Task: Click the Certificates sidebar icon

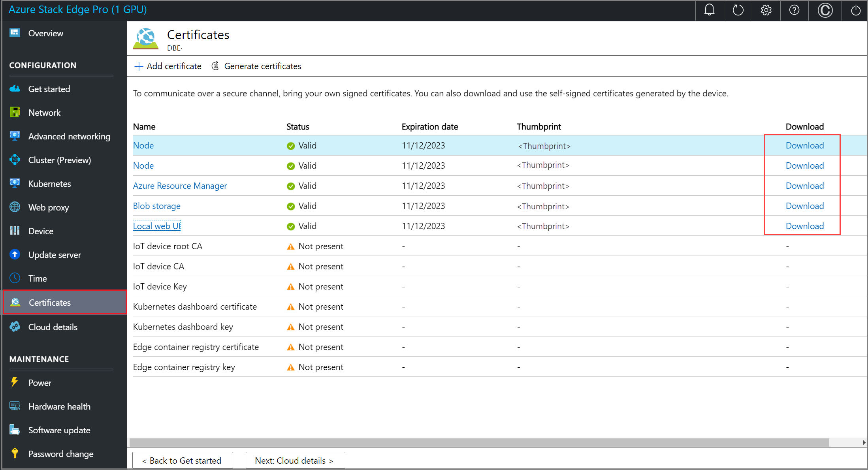Action: click(x=16, y=302)
